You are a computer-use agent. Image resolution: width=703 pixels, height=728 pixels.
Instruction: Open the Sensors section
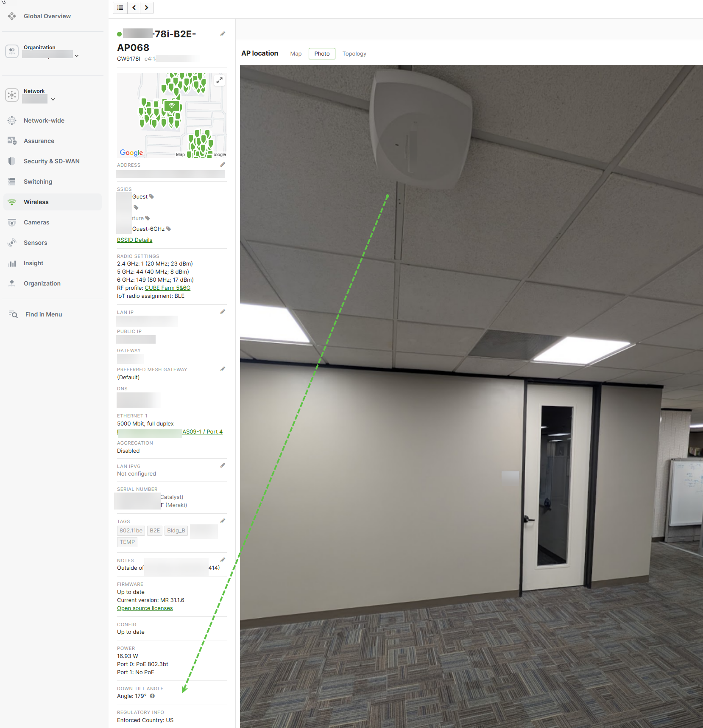(35, 242)
